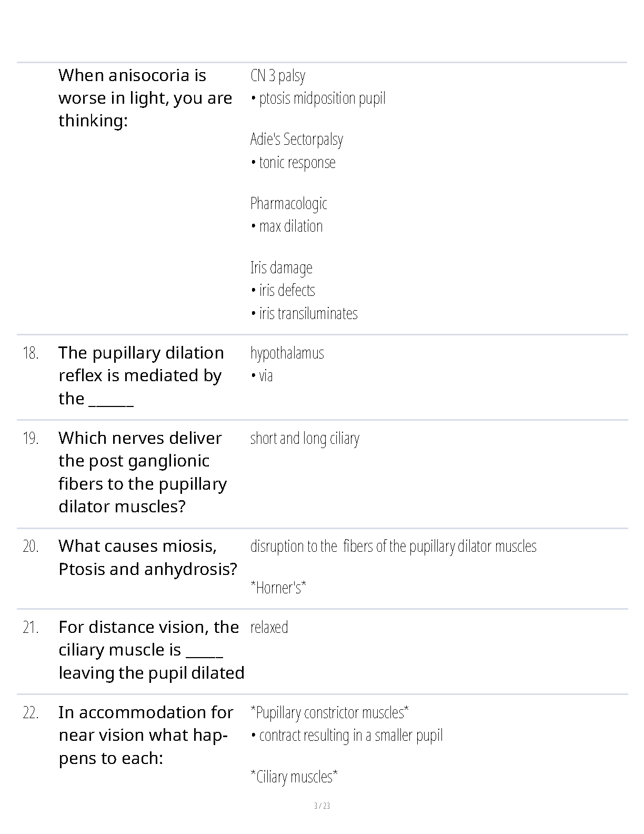The width and height of the screenshot is (644, 834).
Task: Click the 'relaxed' answer
Action: click(x=269, y=628)
